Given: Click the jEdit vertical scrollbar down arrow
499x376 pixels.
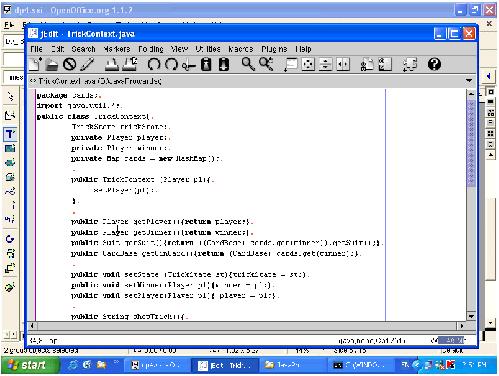Looking at the screenshot, I should [471, 316].
